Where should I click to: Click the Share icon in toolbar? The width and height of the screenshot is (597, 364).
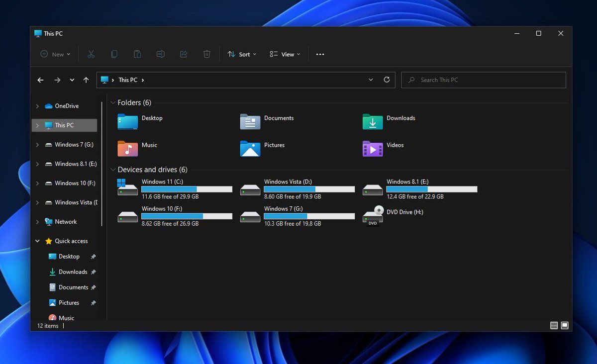[x=184, y=54]
